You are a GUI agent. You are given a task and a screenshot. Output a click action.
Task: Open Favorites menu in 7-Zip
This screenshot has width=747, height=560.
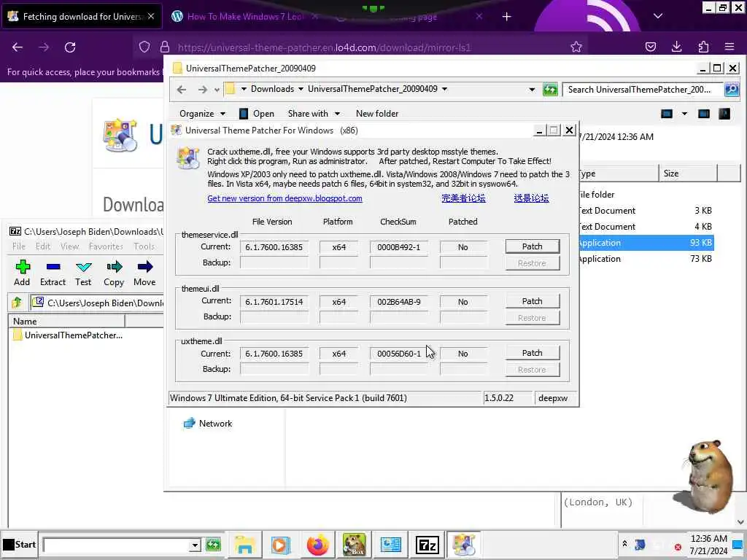pyautogui.click(x=106, y=246)
